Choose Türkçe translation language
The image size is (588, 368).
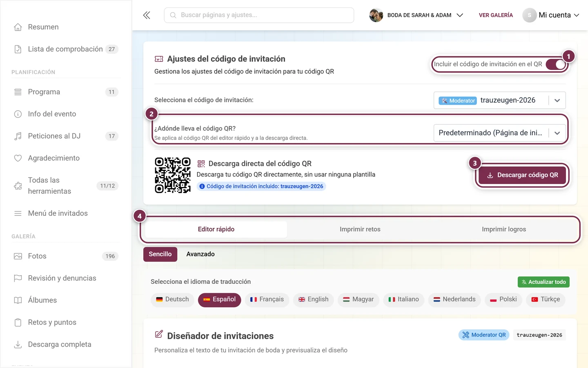[546, 300]
